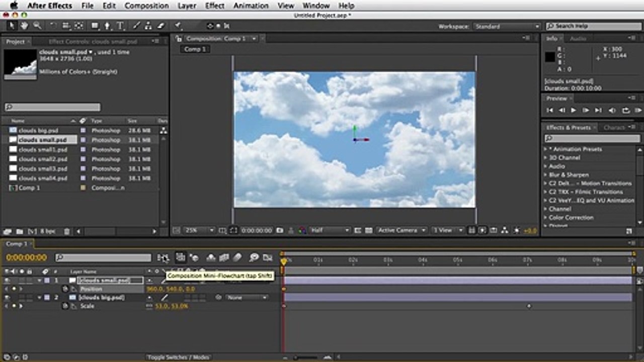Viewport: 644px width, 362px height.
Task: Switch to the Effect Controls tab
Action: pos(93,42)
